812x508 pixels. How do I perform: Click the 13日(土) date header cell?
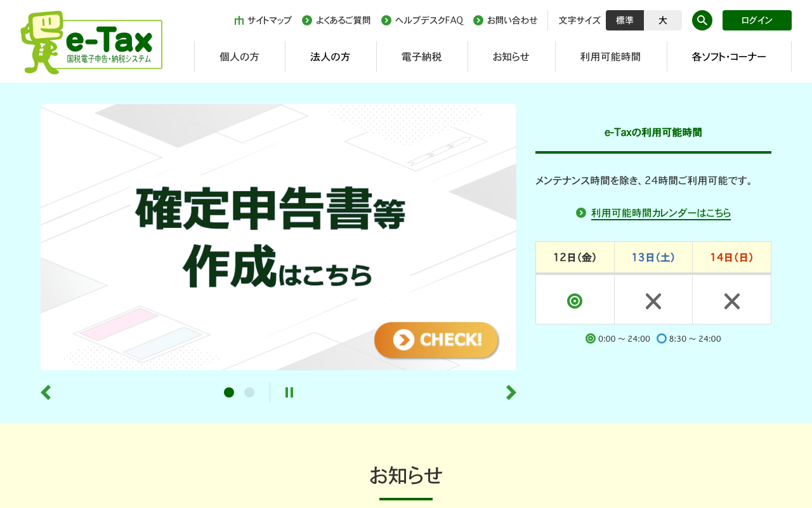click(x=653, y=257)
